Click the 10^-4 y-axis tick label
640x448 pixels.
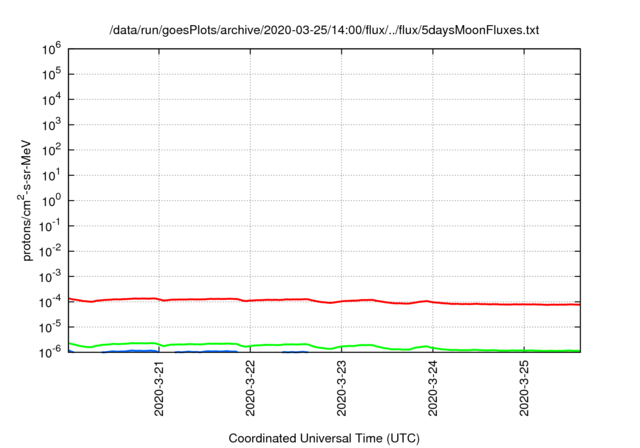tap(50, 302)
